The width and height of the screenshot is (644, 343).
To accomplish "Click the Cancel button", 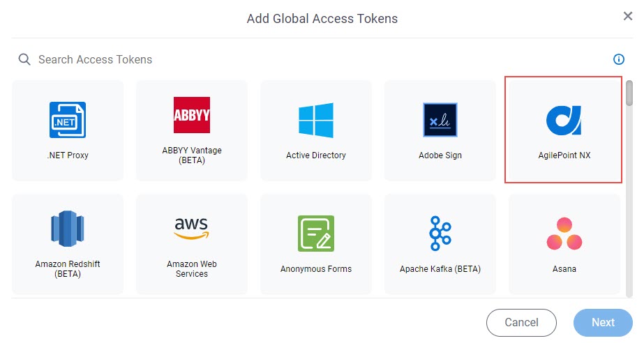I will tap(521, 323).
